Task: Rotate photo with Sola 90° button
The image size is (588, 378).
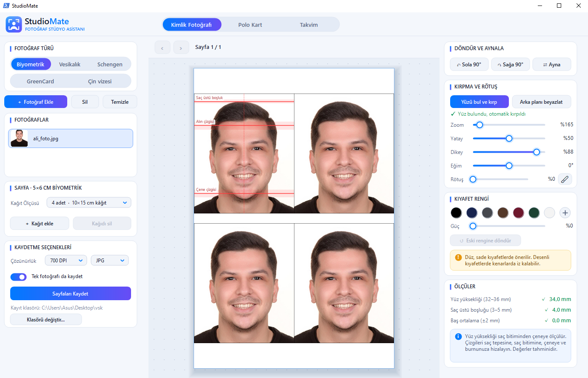Action: (x=469, y=65)
